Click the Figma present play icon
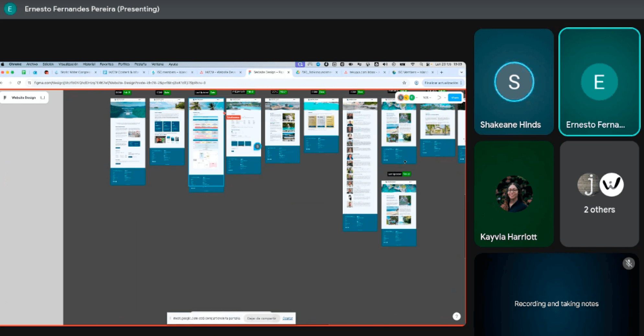Image resolution: width=644 pixels, height=336 pixels. click(x=439, y=98)
